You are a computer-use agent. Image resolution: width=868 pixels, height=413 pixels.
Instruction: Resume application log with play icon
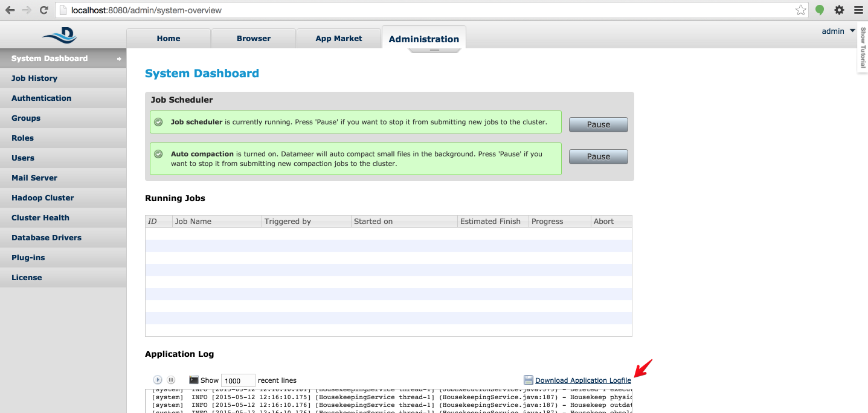(158, 380)
